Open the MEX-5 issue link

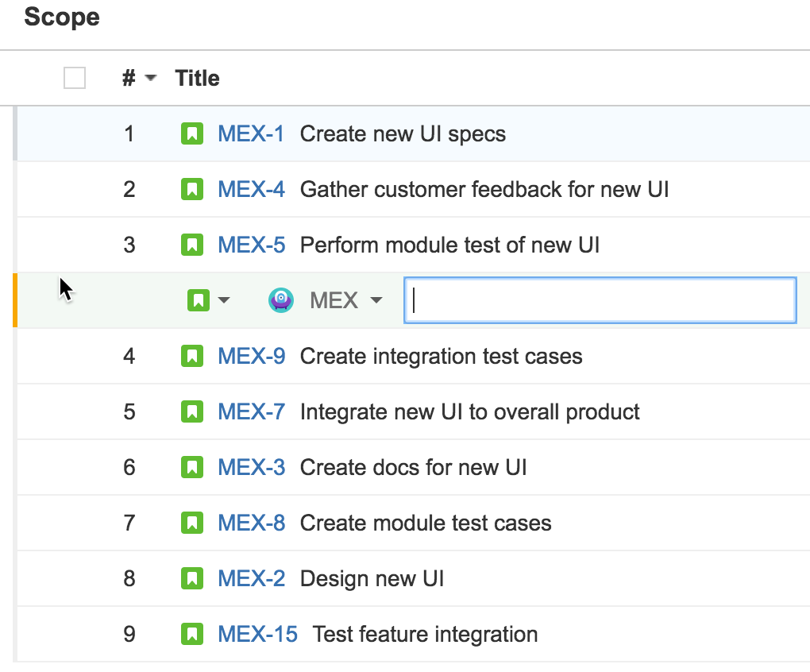(251, 245)
